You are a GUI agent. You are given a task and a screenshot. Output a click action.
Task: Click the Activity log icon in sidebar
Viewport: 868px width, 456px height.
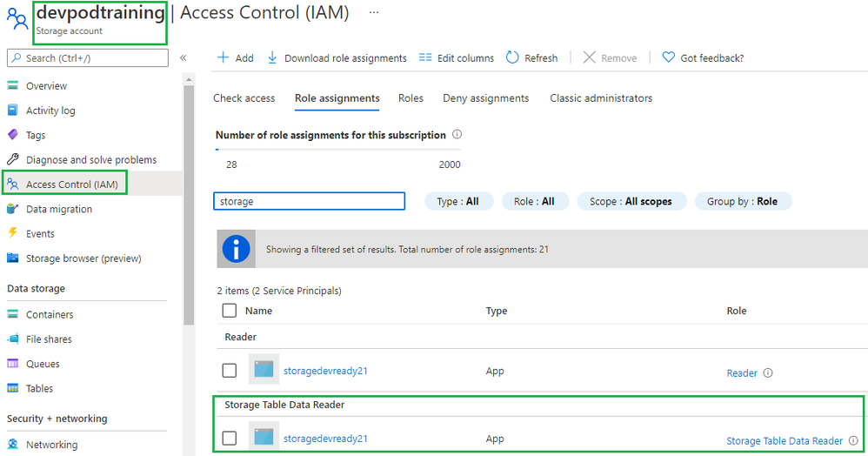(12, 111)
